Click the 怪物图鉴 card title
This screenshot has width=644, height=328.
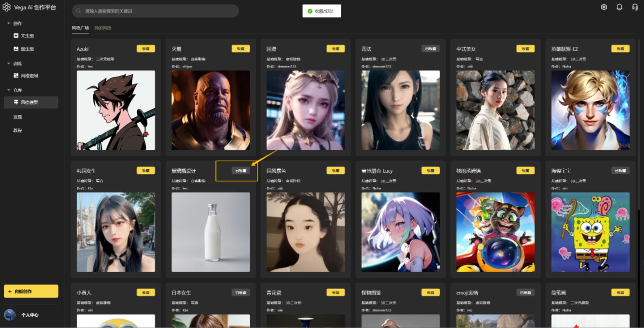[371, 293]
